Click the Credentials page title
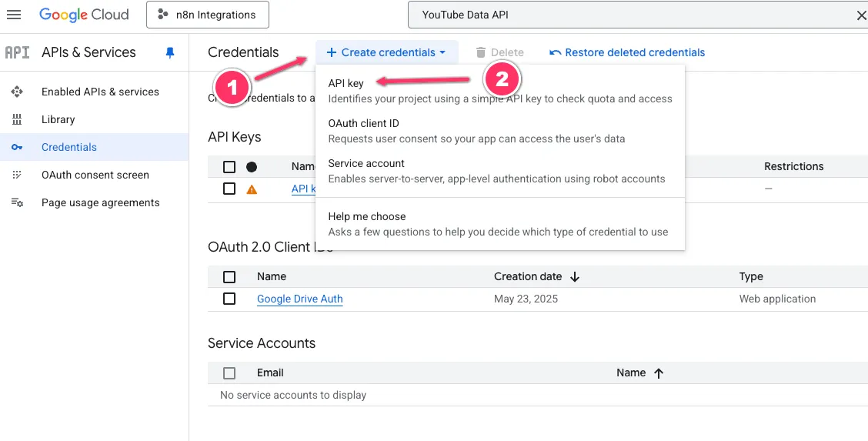The height and width of the screenshot is (441, 868). (244, 52)
